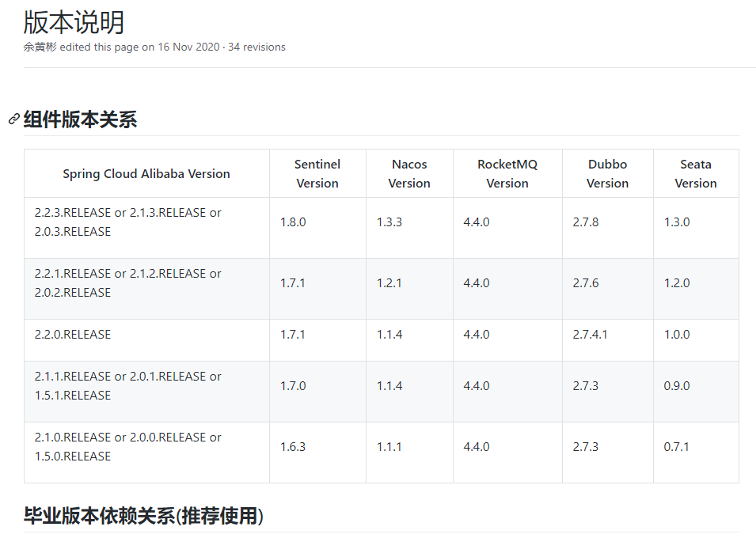Image resolution: width=756 pixels, height=538 pixels.
Task: Click the Nacos 1.3.3 version cell
Action: pyautogui.click(x=389, y=222)
